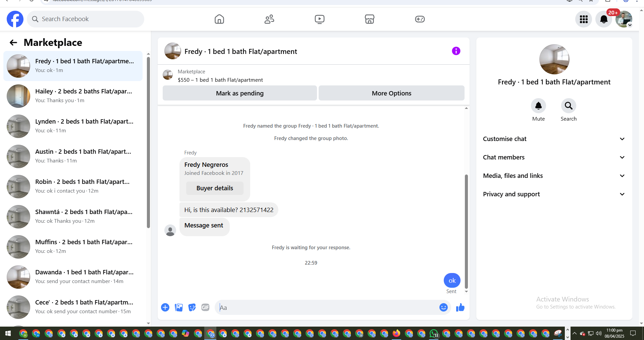Expand the Chat members section

(x=554, y=157)
